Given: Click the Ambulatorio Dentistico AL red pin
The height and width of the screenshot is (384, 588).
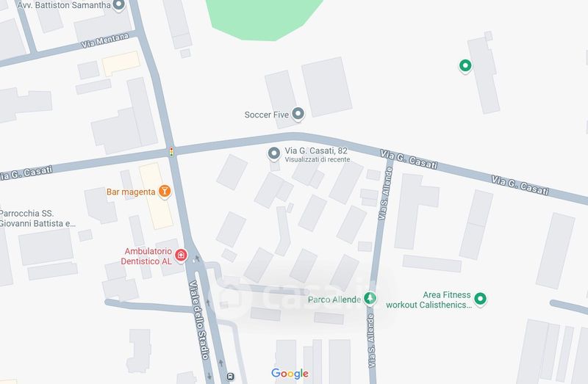Looking at the screenshot, I should point(181,256).
